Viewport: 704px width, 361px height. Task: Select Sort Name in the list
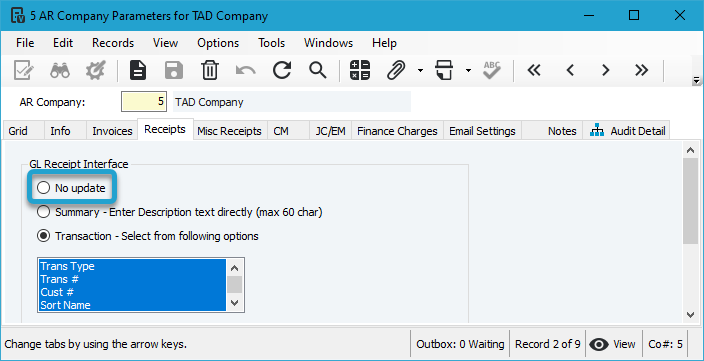coord(132,305)
